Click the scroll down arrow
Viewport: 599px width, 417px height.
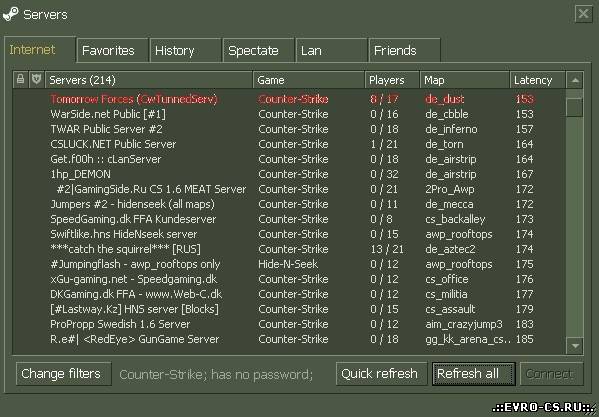click(x=575, y=346)
